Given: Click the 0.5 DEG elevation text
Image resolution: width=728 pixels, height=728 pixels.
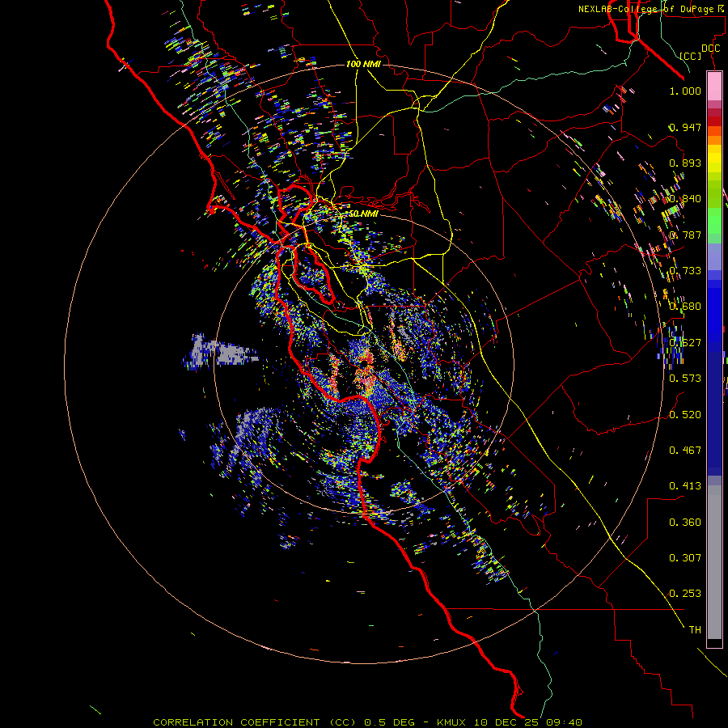Looking at the screenshot, I should [x=389, y=722].
